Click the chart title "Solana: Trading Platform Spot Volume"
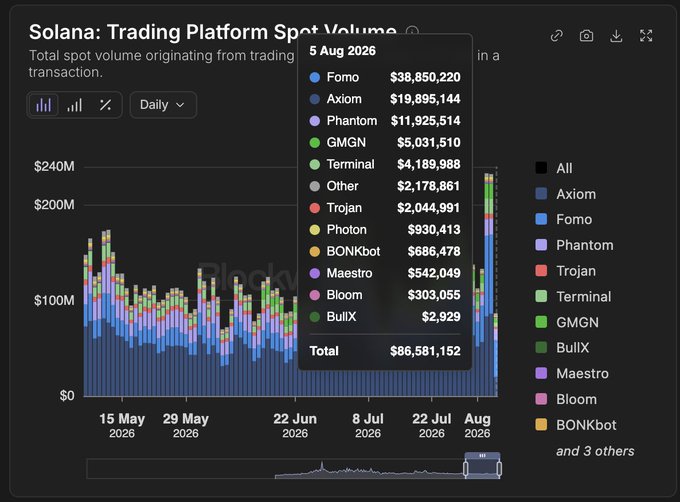 pyautogui.click(x=212, y=32)
